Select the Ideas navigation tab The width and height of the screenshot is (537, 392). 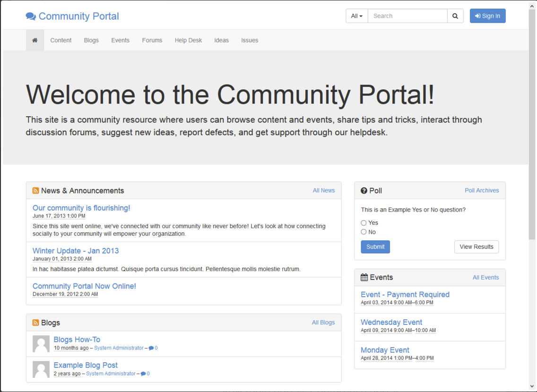coord(221,40)
